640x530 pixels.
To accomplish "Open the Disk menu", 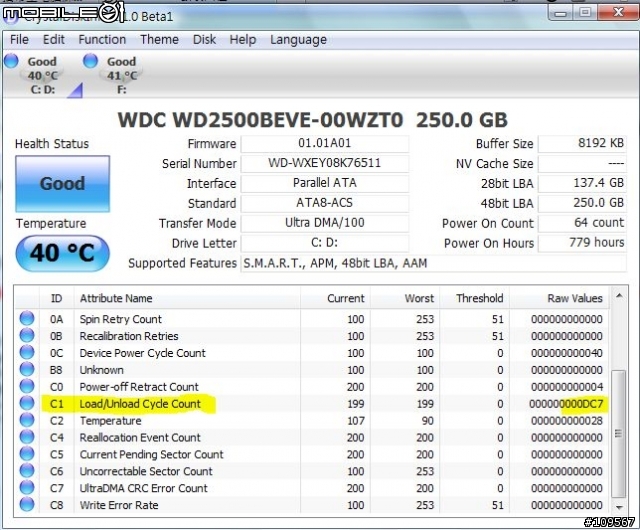I will 204,40.
